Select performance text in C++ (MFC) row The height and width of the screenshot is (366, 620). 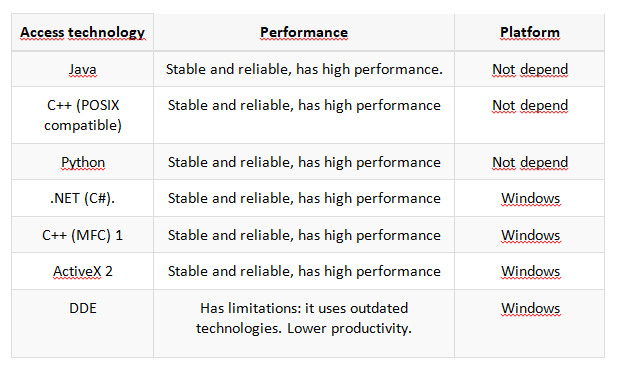click(304, 235)
